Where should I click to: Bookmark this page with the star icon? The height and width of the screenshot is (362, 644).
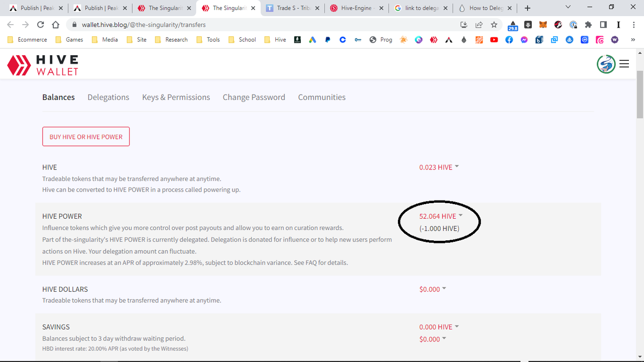click(494, 25)
